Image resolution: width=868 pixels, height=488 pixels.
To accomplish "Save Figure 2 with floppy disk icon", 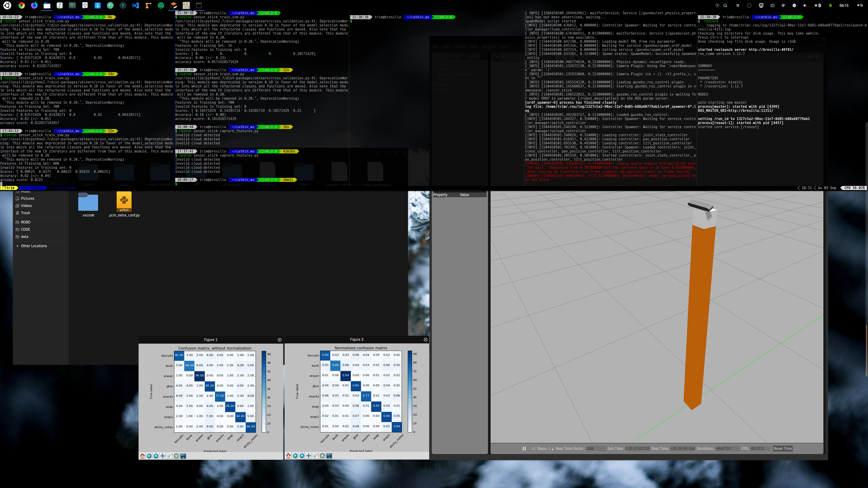I will click(329, 456).
